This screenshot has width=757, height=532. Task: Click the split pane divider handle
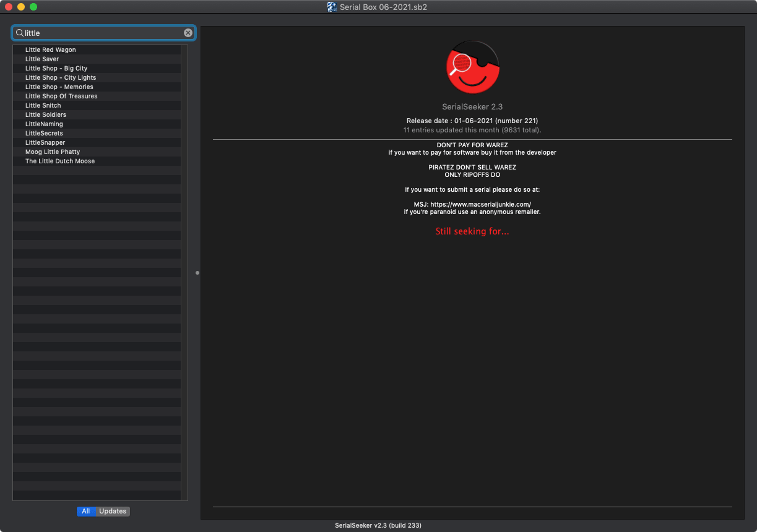197,272
